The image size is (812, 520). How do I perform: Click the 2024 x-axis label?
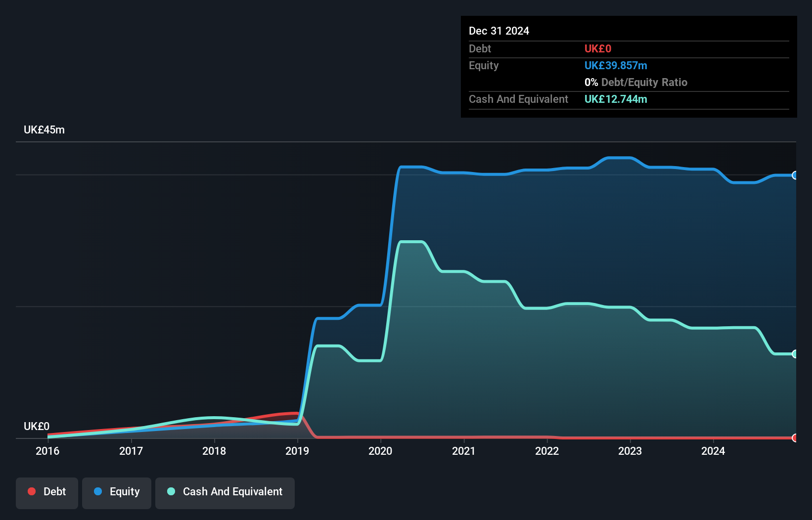713,451
